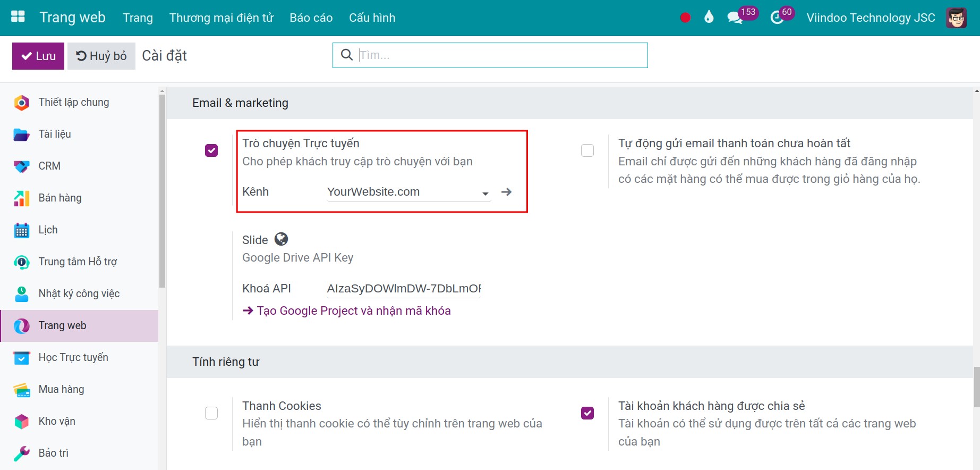Click the red recording dot icon
Screen dimensions: 980x470
tap(685, 18)
